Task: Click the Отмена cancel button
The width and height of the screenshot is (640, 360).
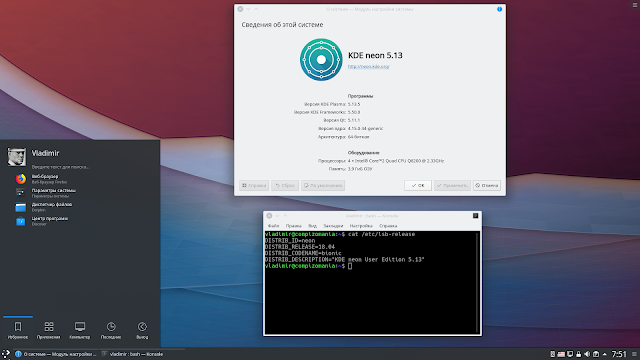Action: [487, 185]
